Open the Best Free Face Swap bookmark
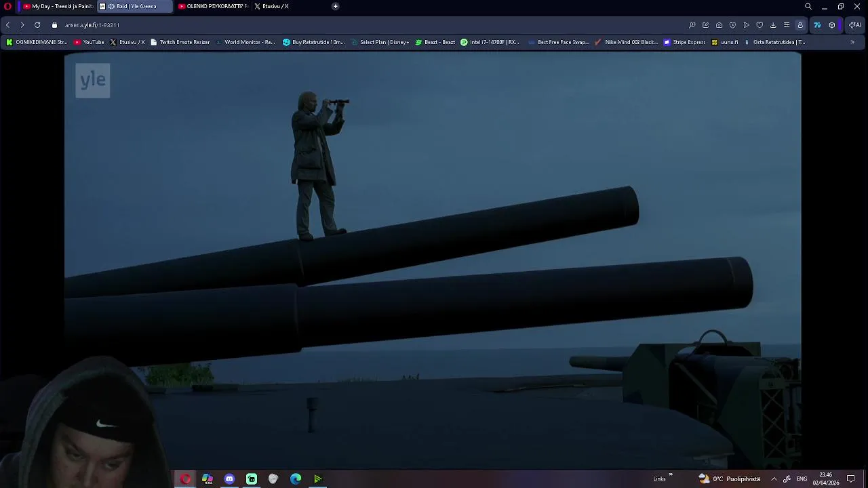Image resolution: width=868 pixels, height=488 pixels. click(558, 42)
